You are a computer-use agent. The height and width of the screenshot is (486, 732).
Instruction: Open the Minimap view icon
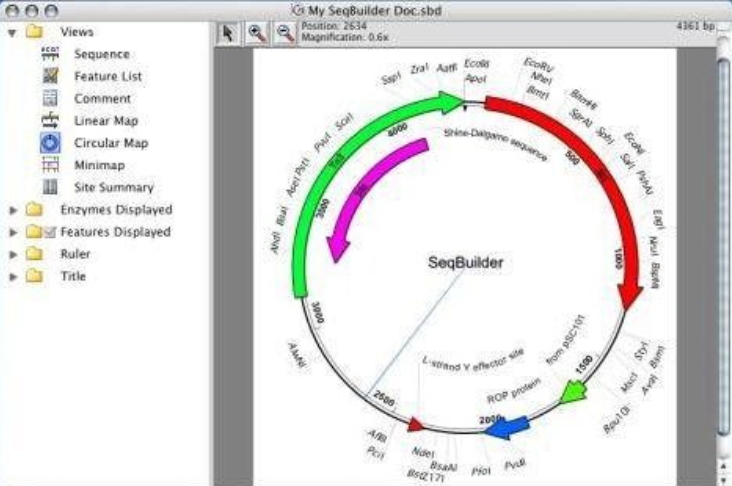pos(50,165)
